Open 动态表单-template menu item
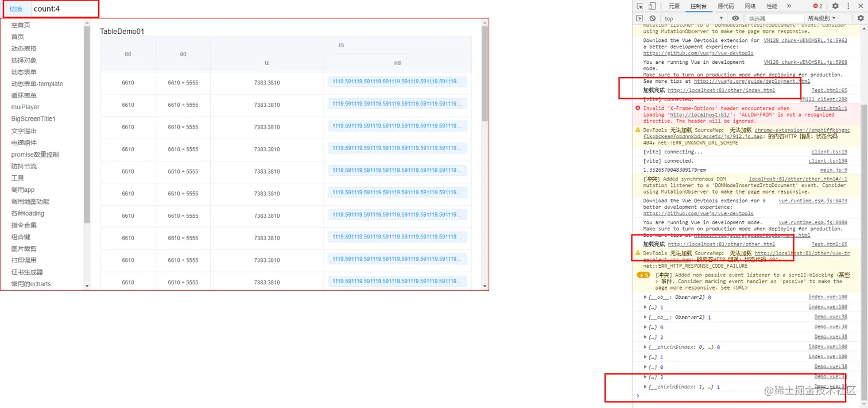This screenshot has width=868, height=408. 37,84
